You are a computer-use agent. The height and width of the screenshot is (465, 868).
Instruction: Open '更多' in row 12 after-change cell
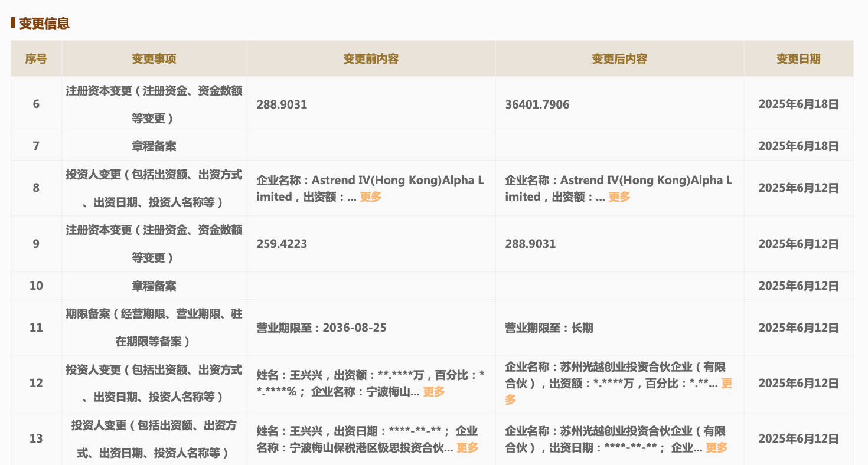click(x=726, y=384)
